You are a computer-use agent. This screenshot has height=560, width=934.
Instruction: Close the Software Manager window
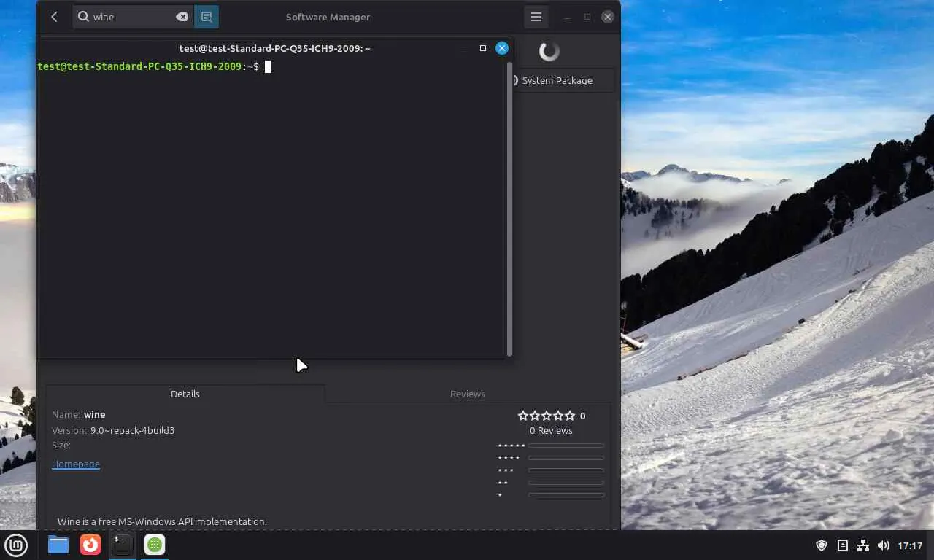(x=608, y=17)
